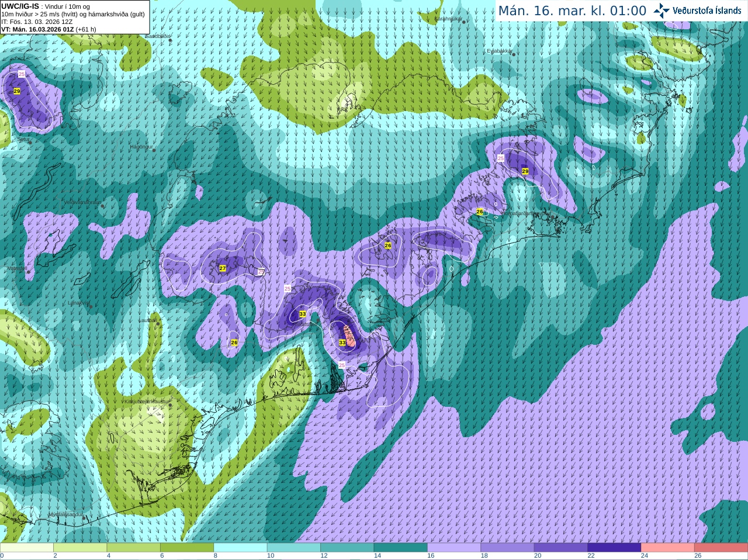
Task: Click the '10m hviður > 25 m/s' description line
Action: 73,14
